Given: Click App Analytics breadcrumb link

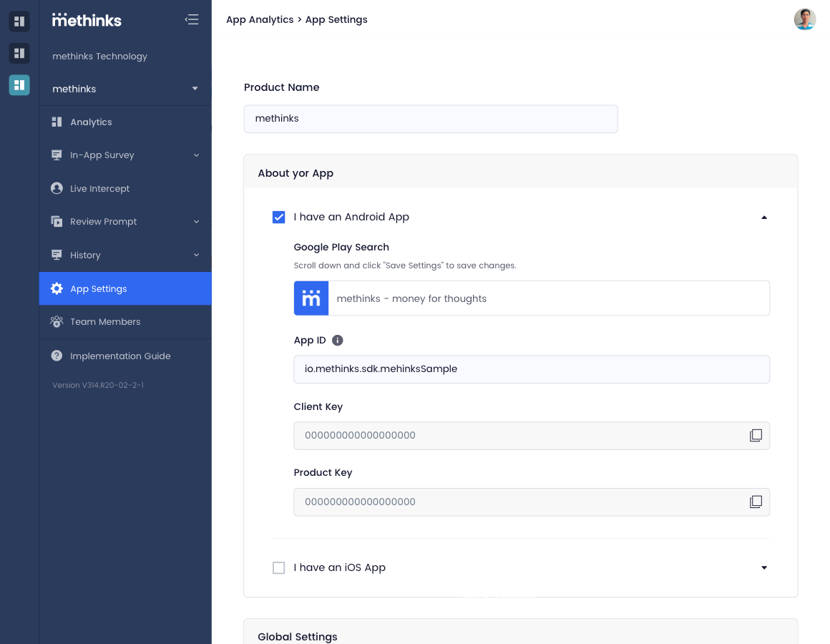Looking at the screenshot, I should pos(259,19).
